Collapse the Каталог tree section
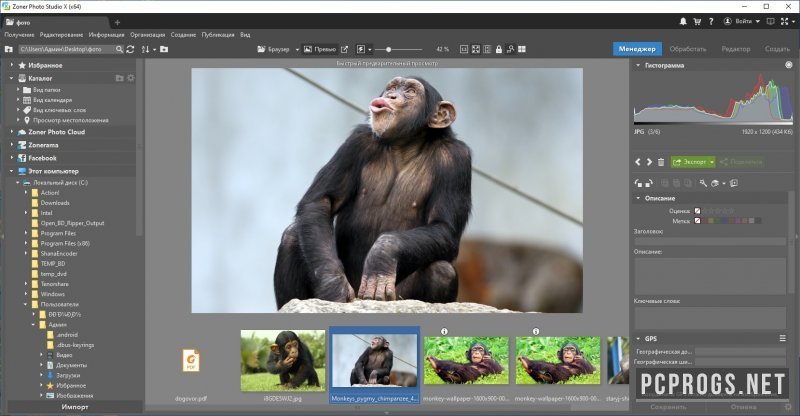Image resolution: width=800 pixels, height=416 pixels. coord(12,78)
